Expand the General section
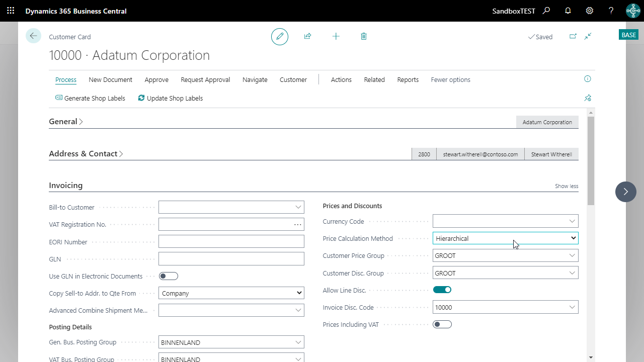 [66, 122]
